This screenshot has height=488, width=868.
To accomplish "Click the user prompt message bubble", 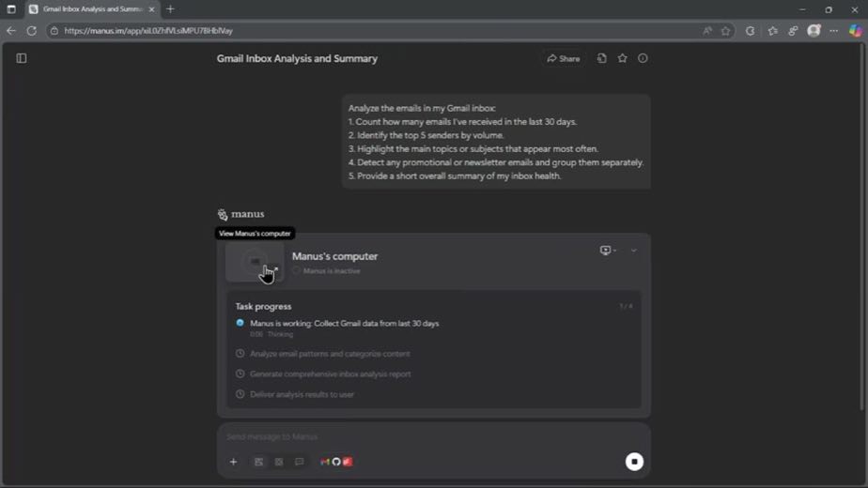I will click(x=496, y=143).
